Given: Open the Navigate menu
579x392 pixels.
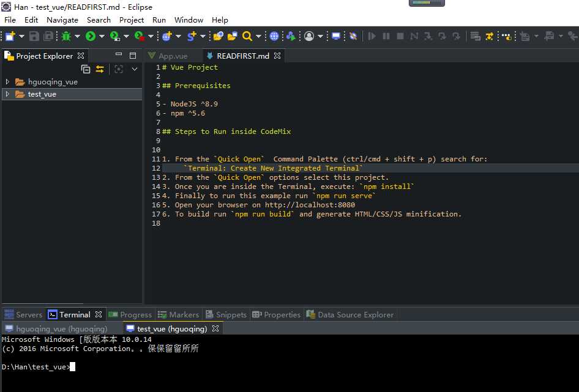Looking at the screenshot, I should click(62, 20).
